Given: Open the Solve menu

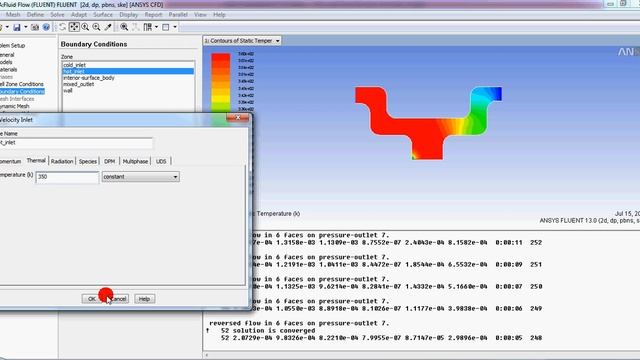Looking at the screenshot, I should click(58, 15).
